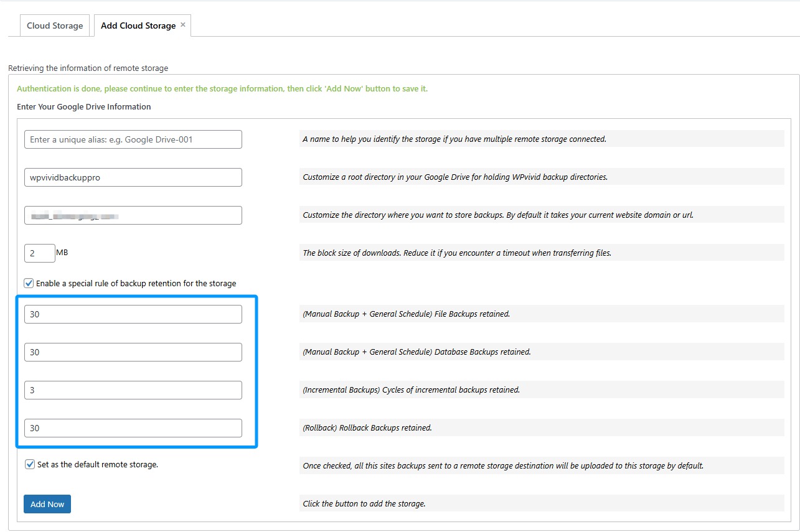800x532 pixels.
Task: Click the retrieving remote storage information text
Action: [88, 68]
